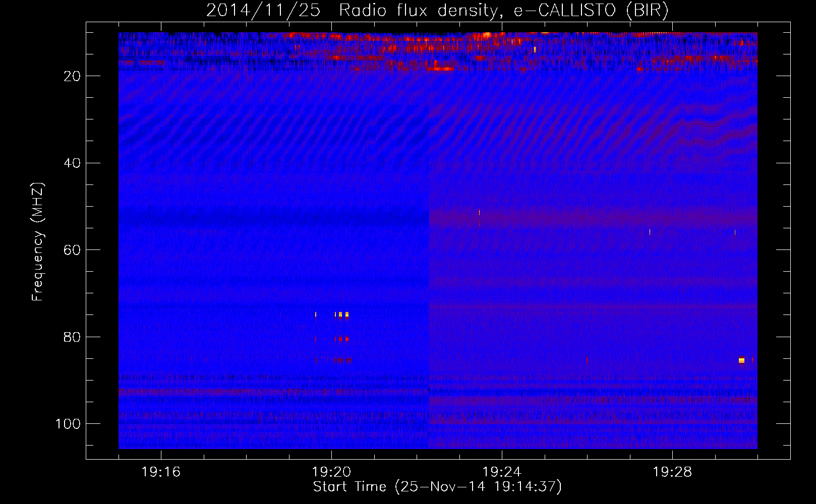Image resolution: width=816 pixels, height=504 pixels.
Task: Click the 80 frequency tick label
Action: [73, 337]
